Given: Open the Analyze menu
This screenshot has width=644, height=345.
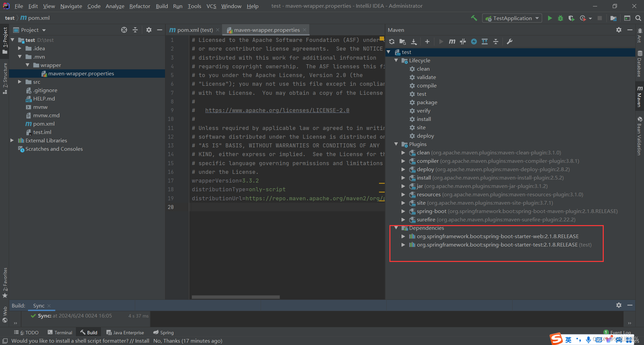Looking at the screenshot, I should coord(115,6).
